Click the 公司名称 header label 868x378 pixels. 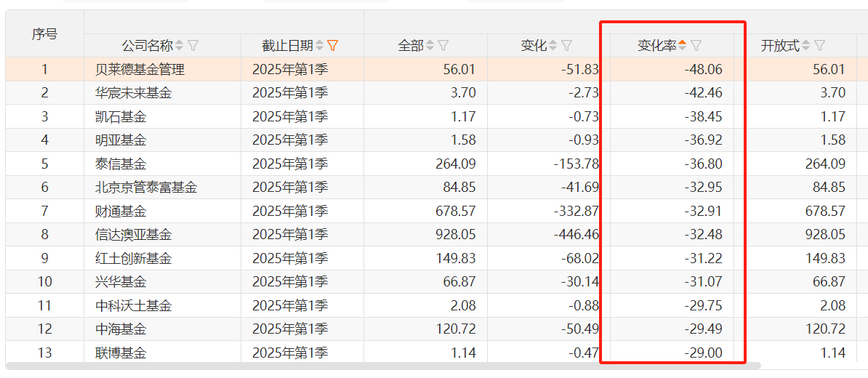148,46
